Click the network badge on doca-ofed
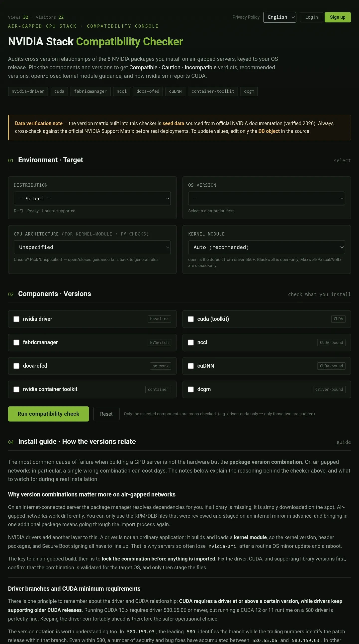This screenshot has width=359, height=644. (161, 366)
